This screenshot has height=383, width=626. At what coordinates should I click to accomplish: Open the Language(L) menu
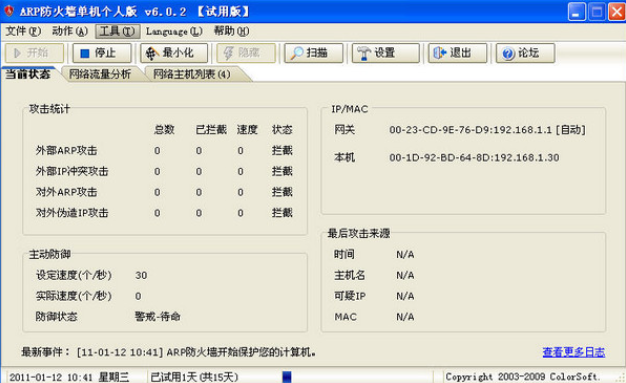pos(174,31)
